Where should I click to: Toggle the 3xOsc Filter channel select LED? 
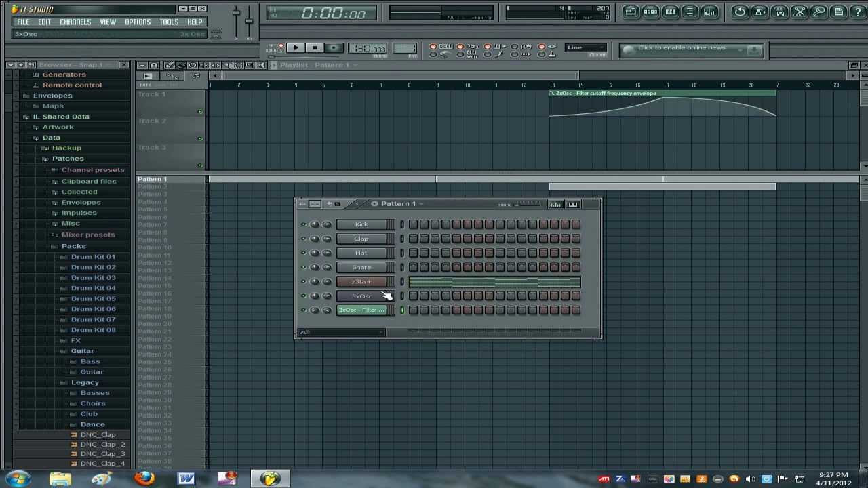[x=402, y=310]
